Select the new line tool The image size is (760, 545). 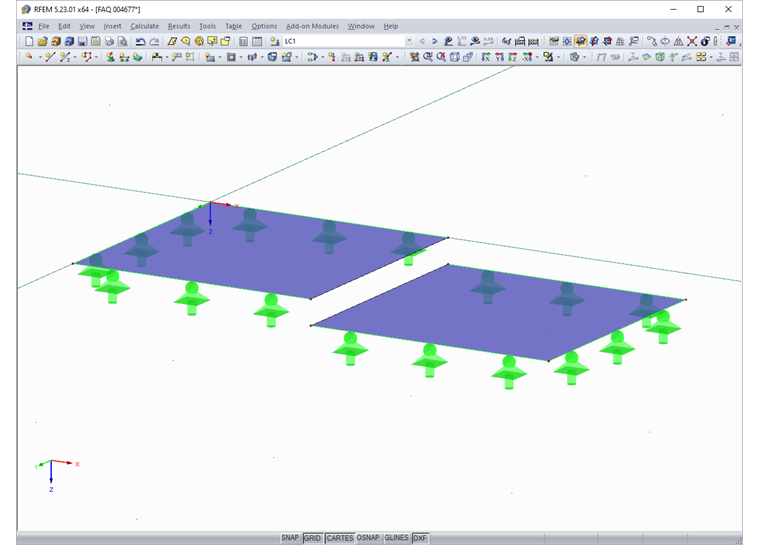pos(50,57)
